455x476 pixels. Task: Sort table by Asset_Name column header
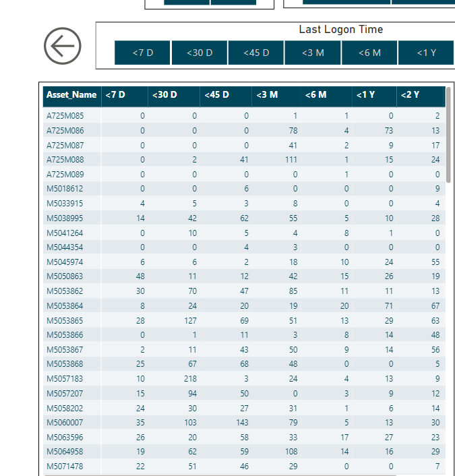click(x=71, y=95)
